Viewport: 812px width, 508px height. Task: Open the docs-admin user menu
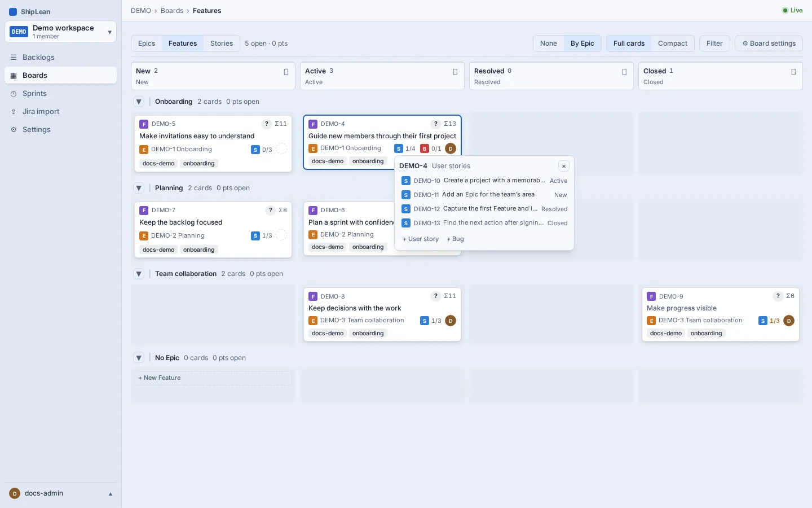click(61, 493)
